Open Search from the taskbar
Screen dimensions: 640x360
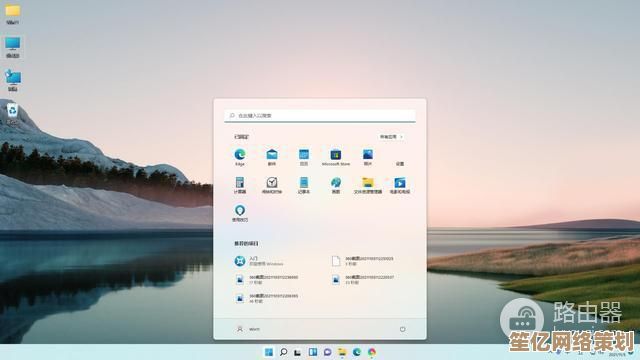pyautogui.click(x=283, y=352)
